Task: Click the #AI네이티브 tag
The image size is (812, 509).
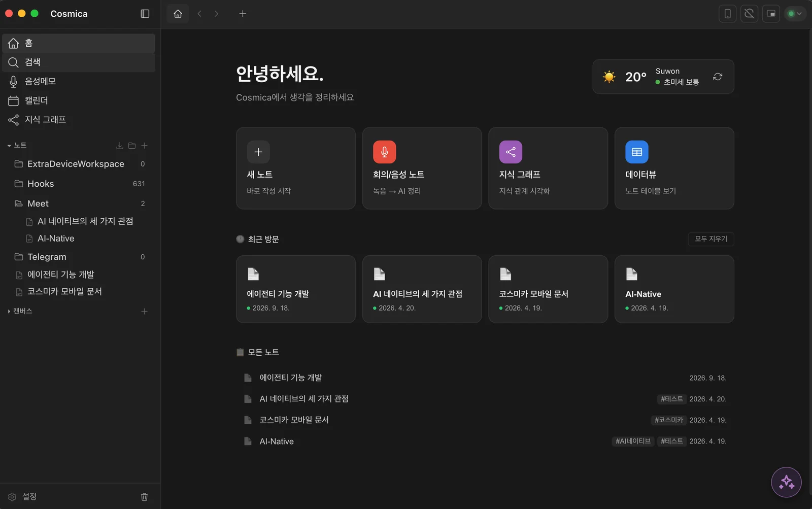Action: [x=633, y=441]
